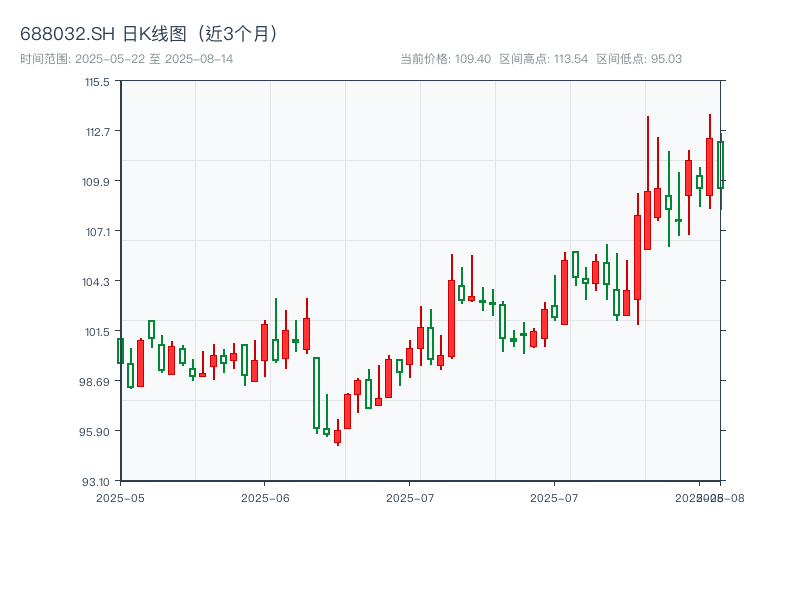
Task: Select the 区间高点 113.54 label
Action: coord(543,59)
